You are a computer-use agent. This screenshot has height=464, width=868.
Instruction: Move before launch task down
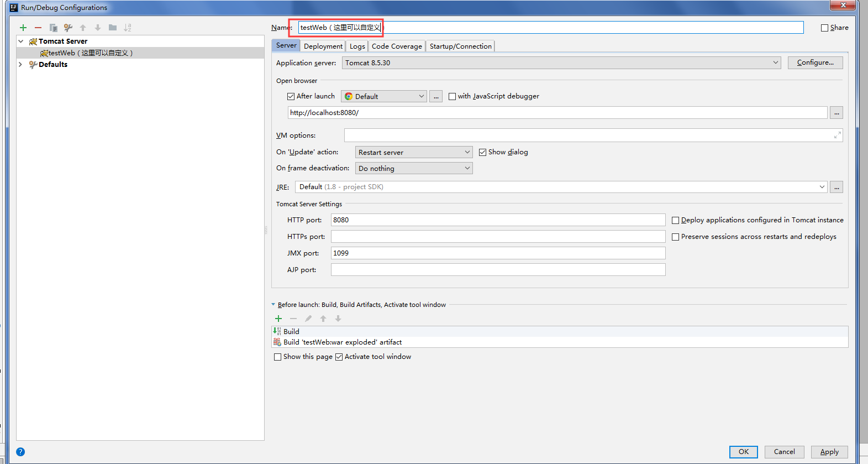[x=338, y=319]
